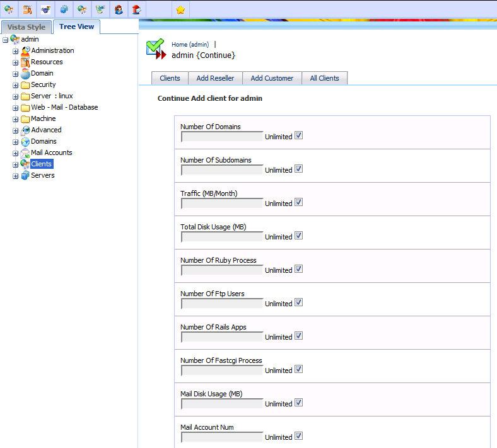Toggle Unlimited for Number Of Fastcgi Process

[x=298, y=369]
